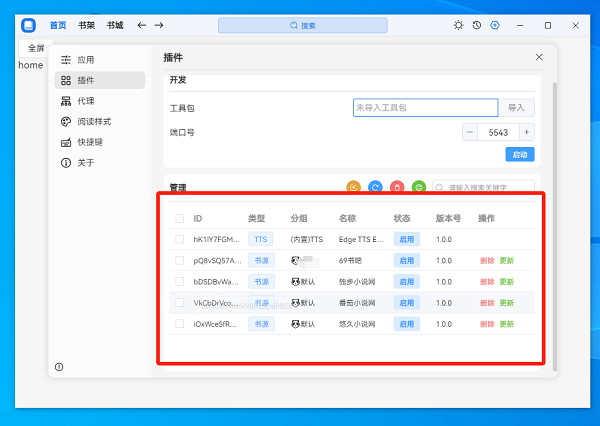This screenshot has height=426, width=600.
Task: Click the 导入 button
Action: (x=516, y=108)
